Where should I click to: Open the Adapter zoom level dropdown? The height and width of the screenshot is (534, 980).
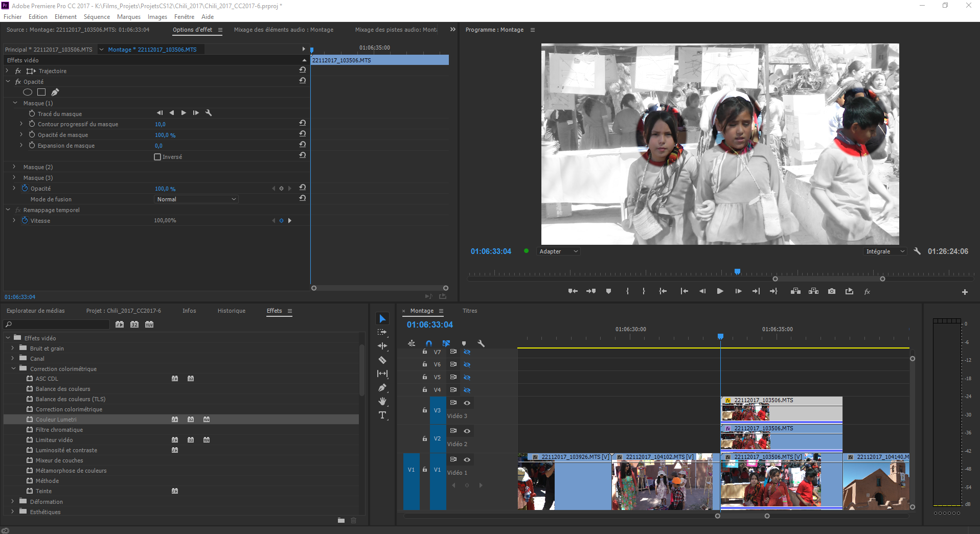tap(558, 251)
